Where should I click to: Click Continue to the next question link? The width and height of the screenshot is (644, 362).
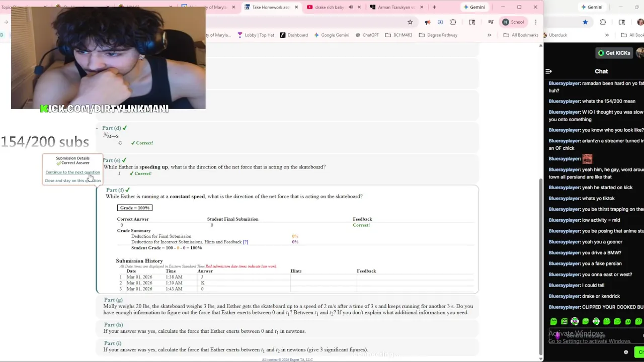pyautogui.click(x=72, y=172)
